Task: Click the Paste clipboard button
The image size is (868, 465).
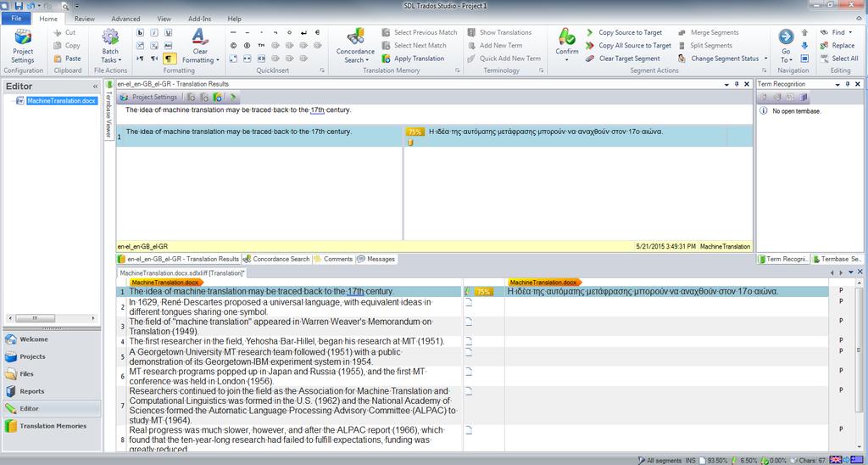Action: click(68, 59)
